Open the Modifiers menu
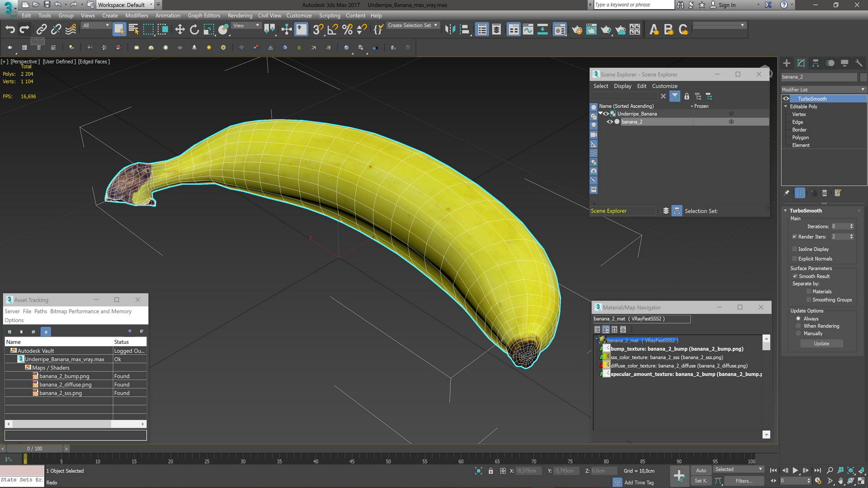Image resolution: width=868 pixels, height=488 pixels. [137, 15]
